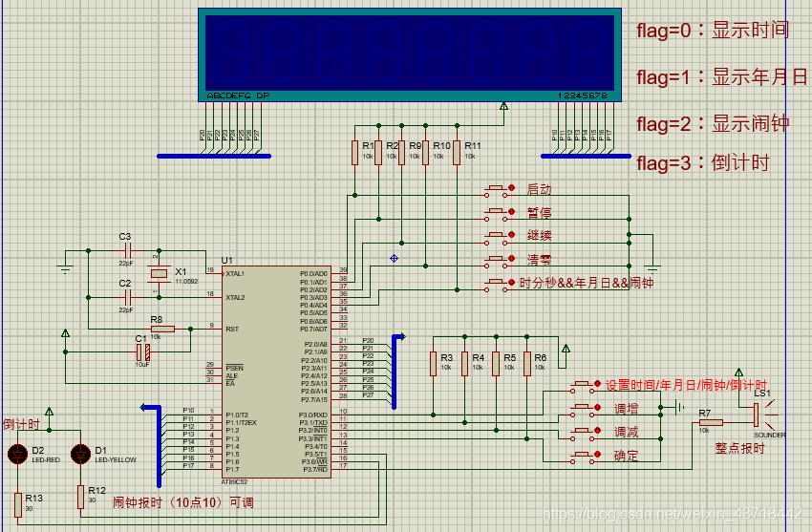Click the vertical blue bus beside port P2 wires
This screenshot has width=812, height=532.
[395, 372]
